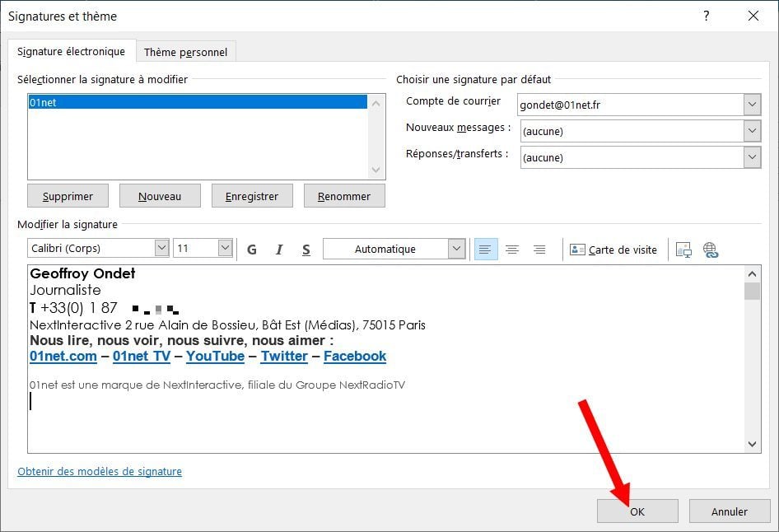Select the 01net signature in list
This screenshot has height=532, width=779.
point(198,102)
